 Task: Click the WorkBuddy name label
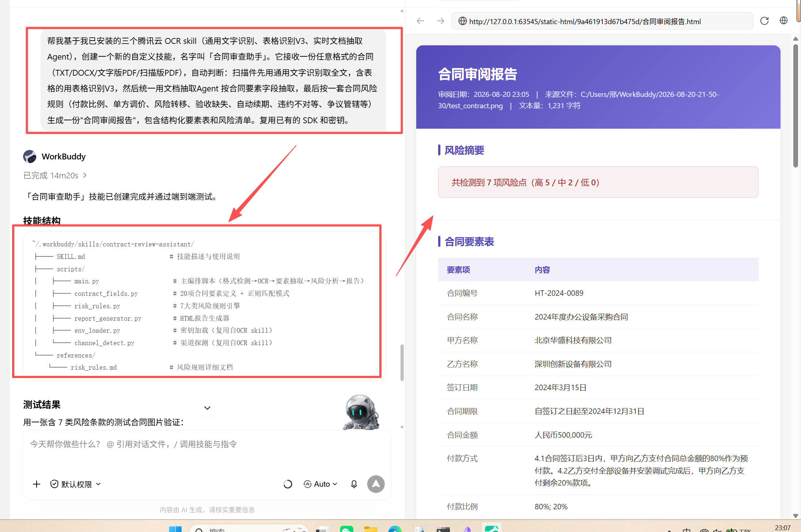pyautogui.click(x=64, y=156)
